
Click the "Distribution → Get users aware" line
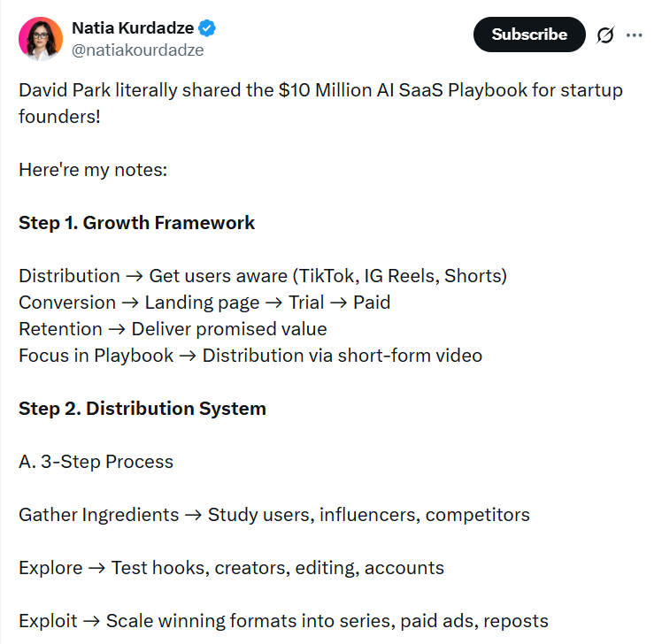(x=262, y=276)
